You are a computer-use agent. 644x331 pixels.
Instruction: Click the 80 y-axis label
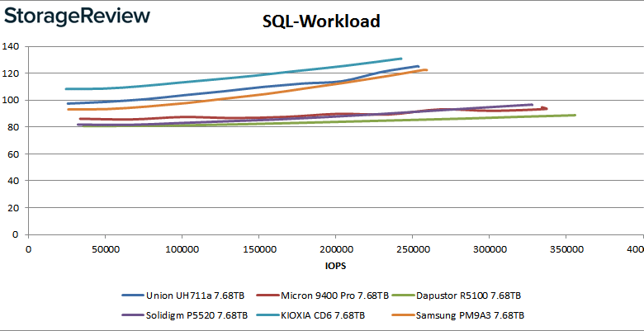click(12, 127)
